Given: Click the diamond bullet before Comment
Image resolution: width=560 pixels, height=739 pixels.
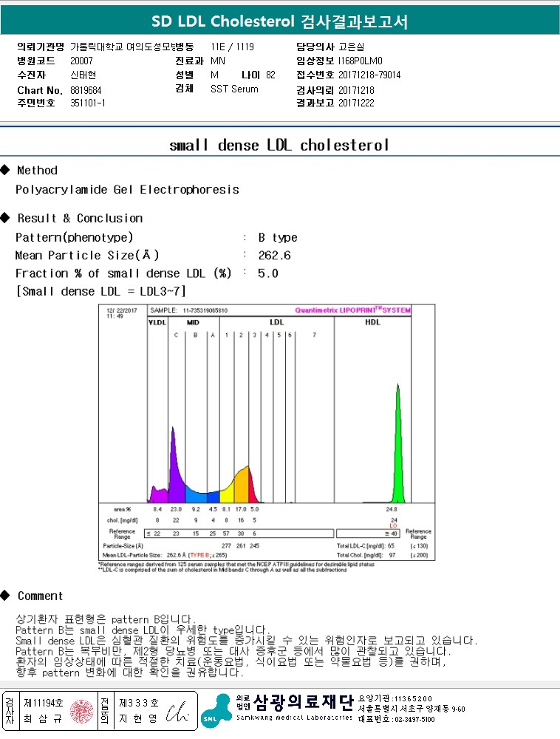Looking at the screenshot, I should point(5,596).
